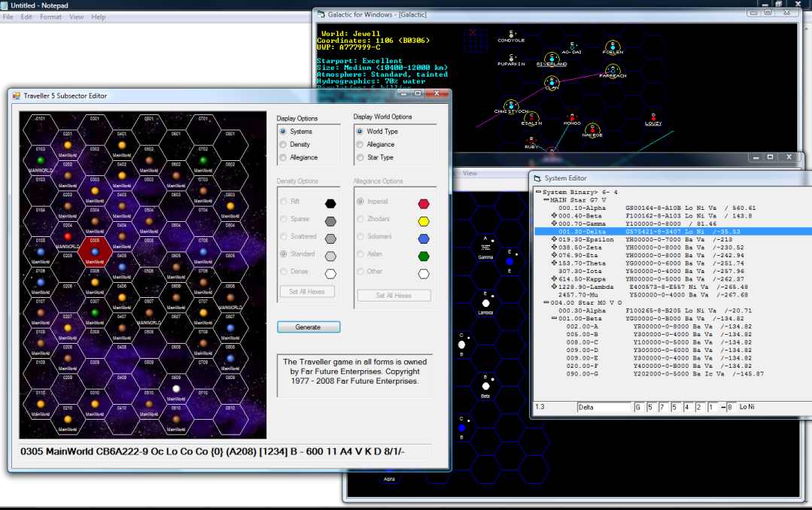
Task: Select the Nakege world in Galactic map
Action: point(592,129)
